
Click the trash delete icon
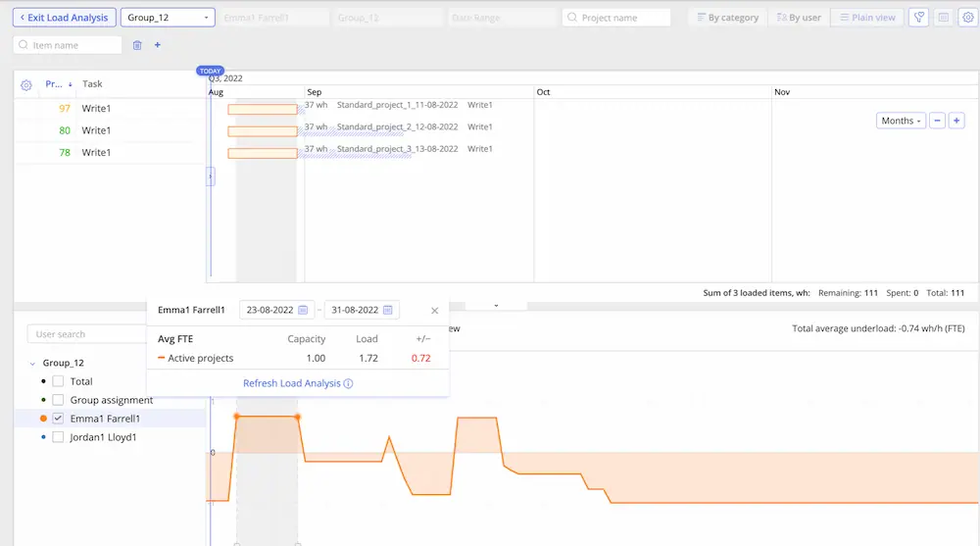coord(137,45)
